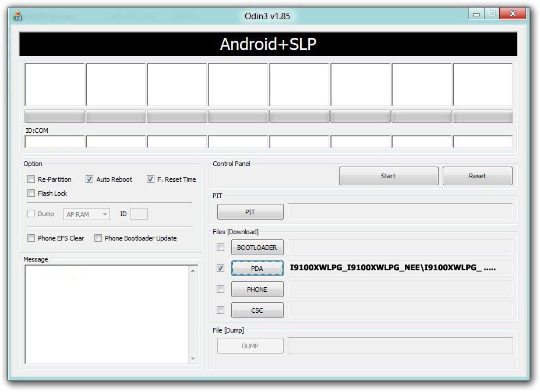This screenshot has width=540, height=392.
Task: Uncheck the checkbox beside PDA
Action: (220, 268)
